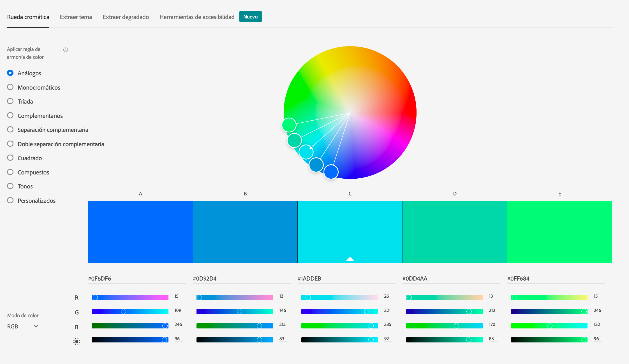
Task: Choose the Tríada radio option
Action: click(x=20, y=101)
